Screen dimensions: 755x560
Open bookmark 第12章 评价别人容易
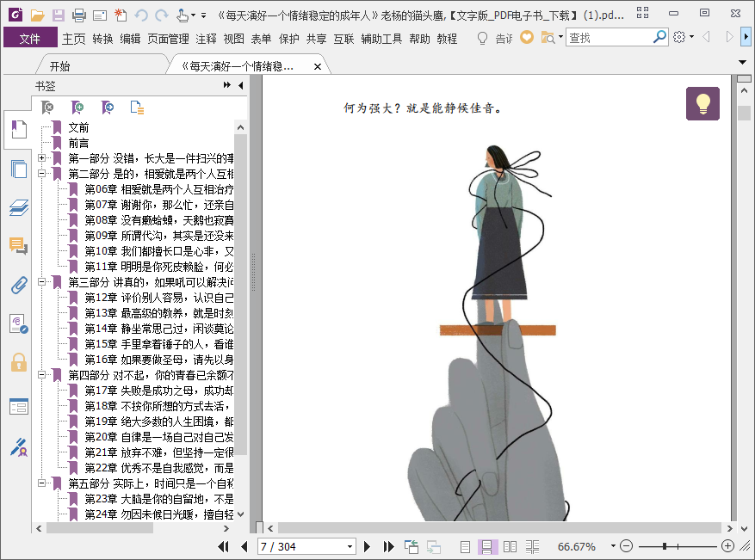coord(159,298)
